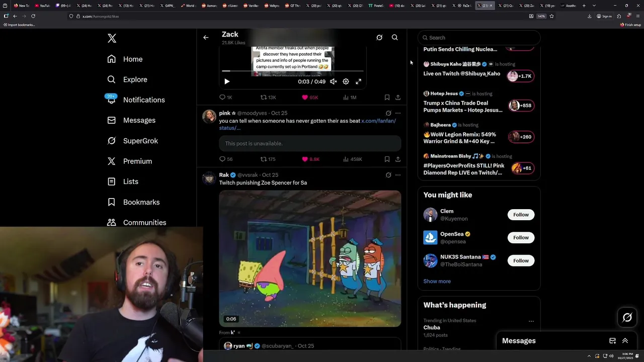This screenshot has width=644, height=362.
Task: Open the browser tab list dropdown
Action: pyautogui.click(x=594, y=6)
